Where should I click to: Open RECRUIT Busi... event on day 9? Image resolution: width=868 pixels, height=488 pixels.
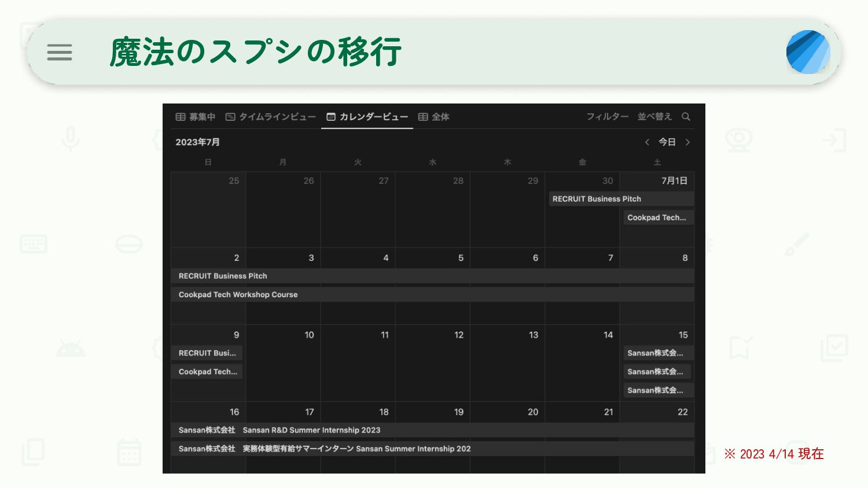coord(207,353)
